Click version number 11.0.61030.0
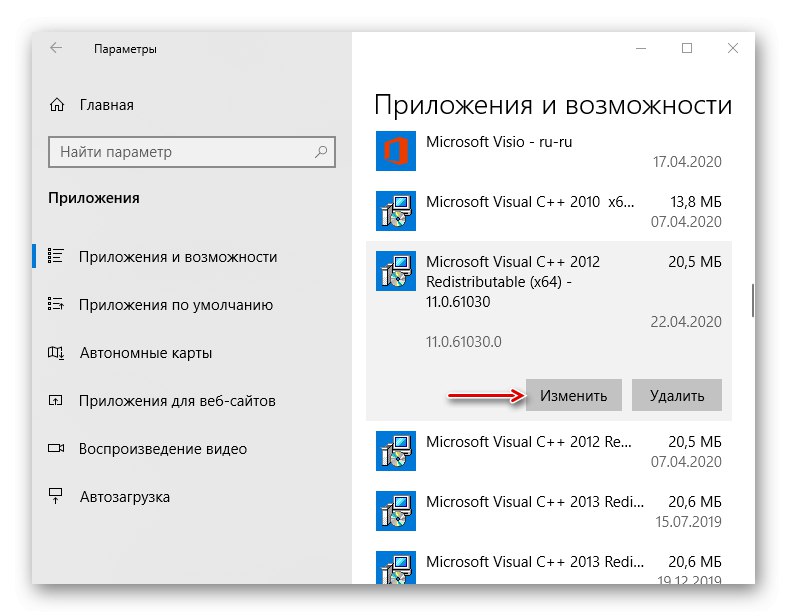Viewport: 787px width, 616px height. click(x=464, y=342)
